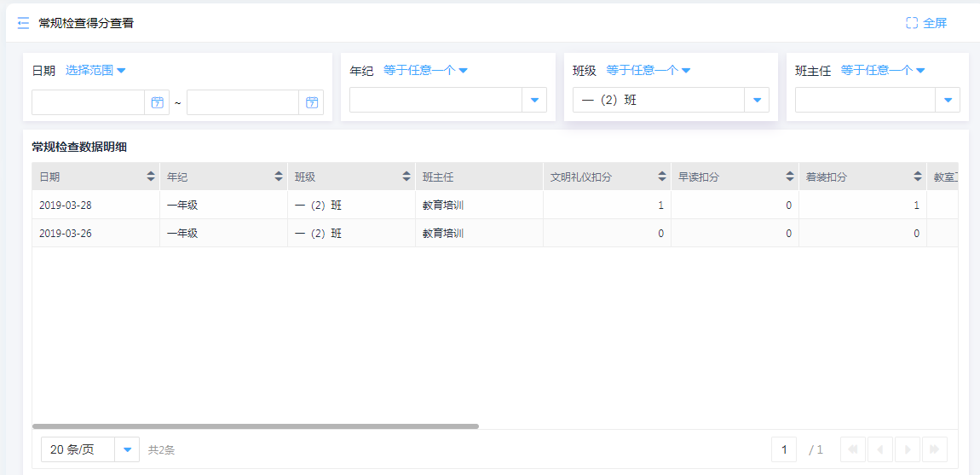
Task: Open the 班主任 value dropdown
Action: (x=948, y=100)
